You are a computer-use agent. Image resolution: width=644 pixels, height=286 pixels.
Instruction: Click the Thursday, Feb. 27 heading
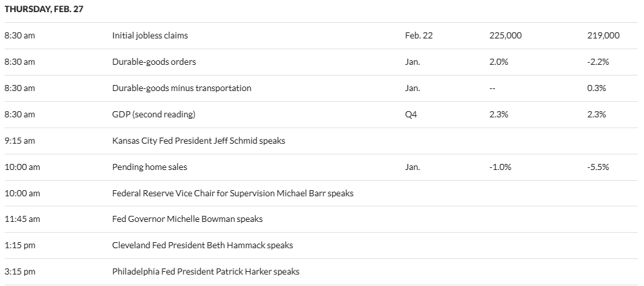pyautogui.click(x=44, y=9)
